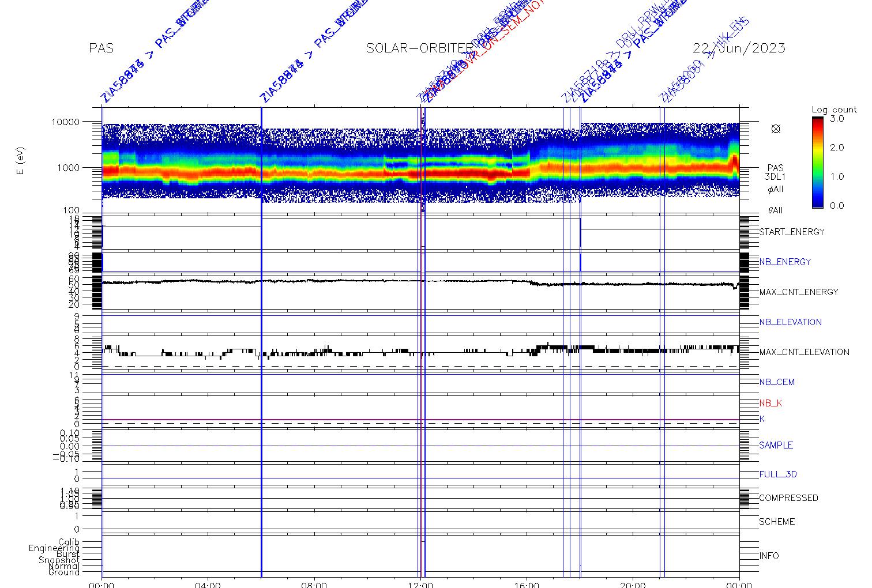
Task: Click the E (eV) axis label
Action: pyautogui.click(x=21, y=161)
